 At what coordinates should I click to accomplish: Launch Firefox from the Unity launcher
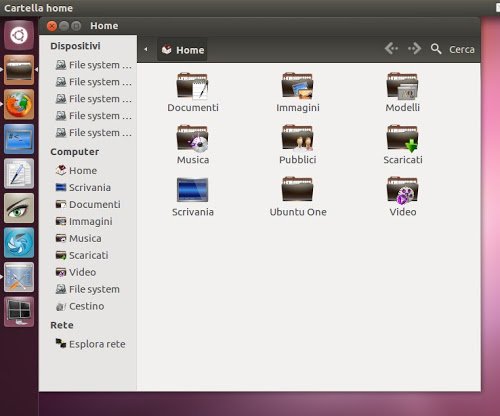[x=19, y=104]
